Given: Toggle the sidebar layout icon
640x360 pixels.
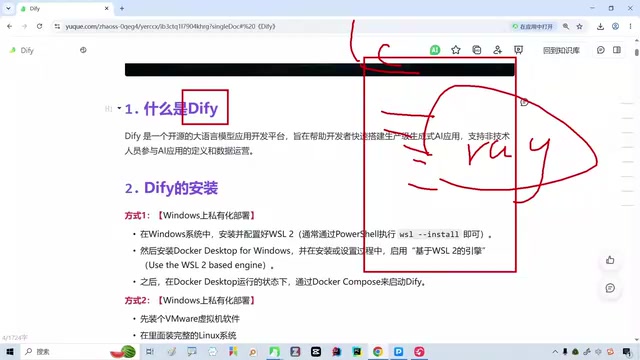Looking at the screenshot, I should click(x=617, y=50).
